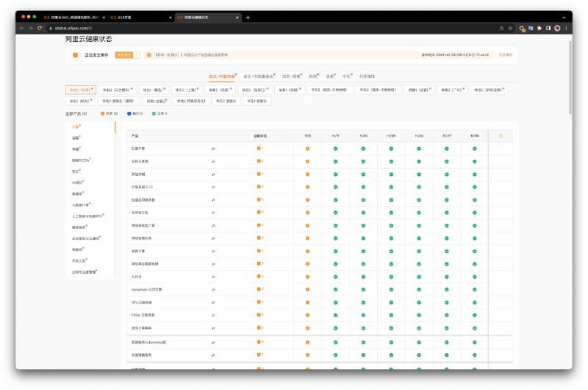Select 数据库 category in sidebar
This screenshot has width=588, height=390.
click(x=77, y=194)
